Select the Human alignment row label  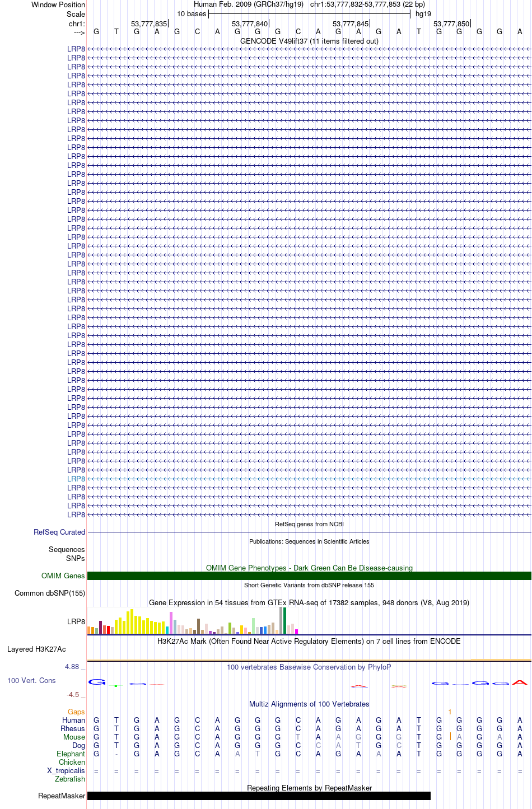point(74,720)
